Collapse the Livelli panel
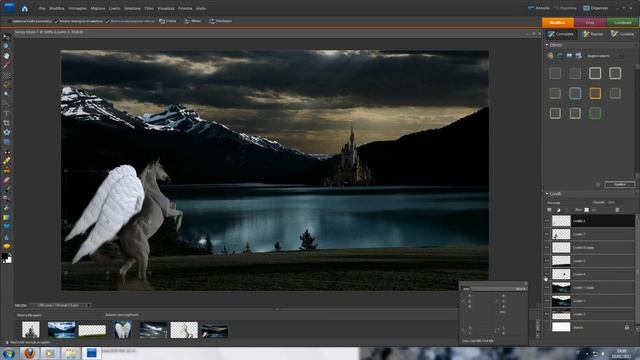Screen dimensions: 640x360 pos(547,193)
